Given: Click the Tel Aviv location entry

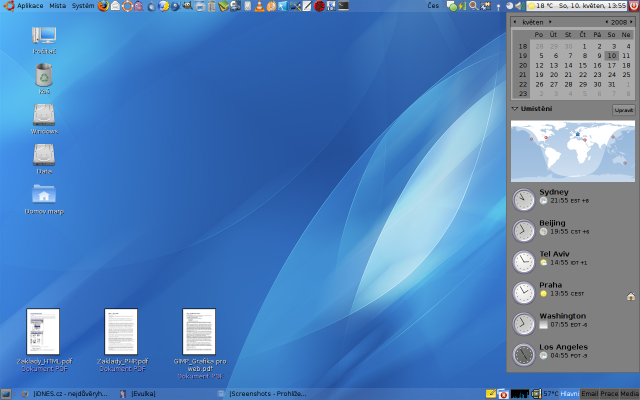Looking at the screenshot, I should tap(573, 262).
